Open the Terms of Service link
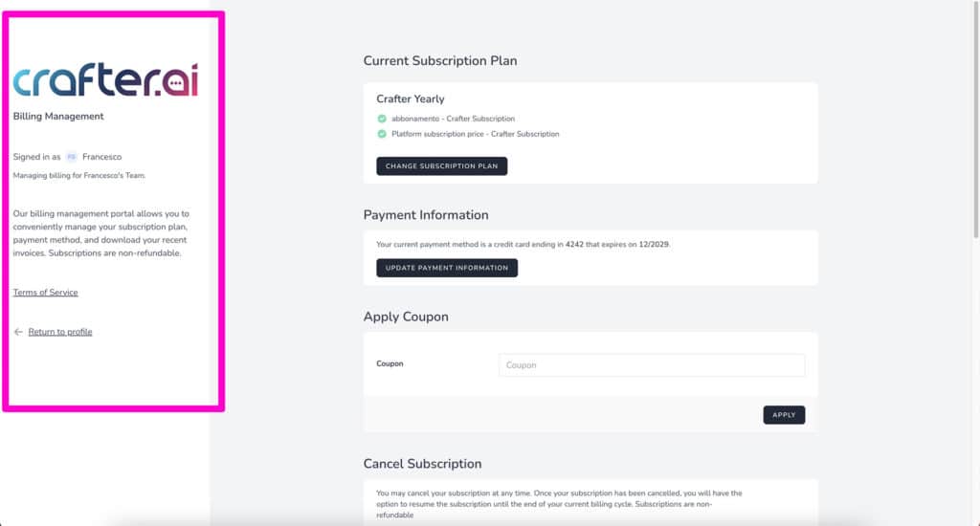 point(46,293)
